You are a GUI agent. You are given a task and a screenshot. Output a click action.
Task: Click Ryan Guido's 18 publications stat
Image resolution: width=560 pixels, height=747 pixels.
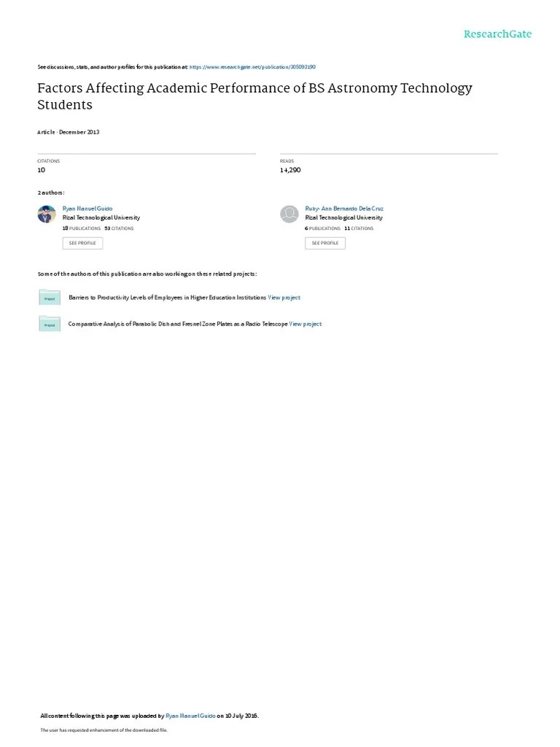[82, 228]
